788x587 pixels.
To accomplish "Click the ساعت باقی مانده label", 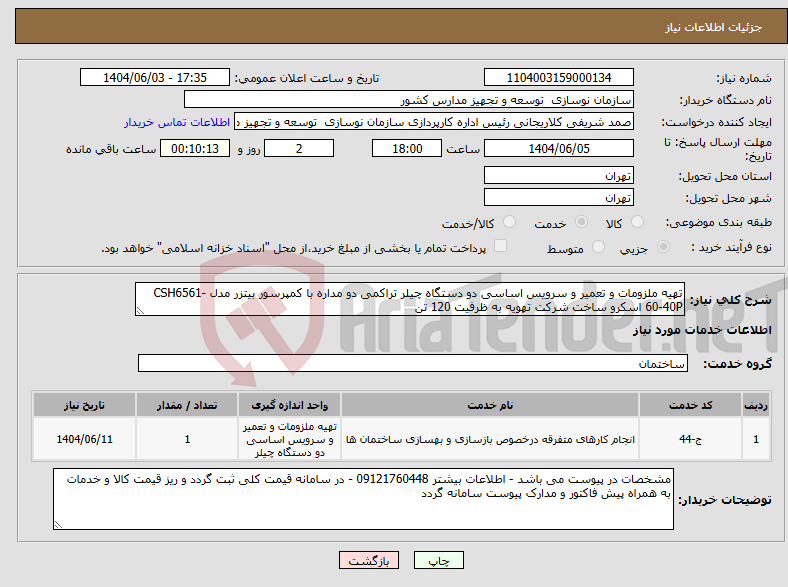I will [x=111, y=149].
